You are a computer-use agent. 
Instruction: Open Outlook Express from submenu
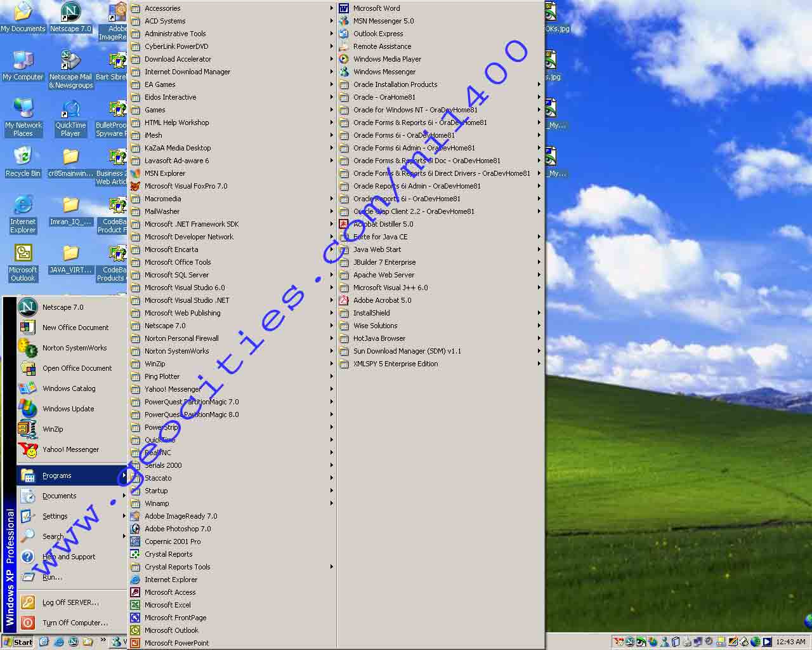(441, 34)
